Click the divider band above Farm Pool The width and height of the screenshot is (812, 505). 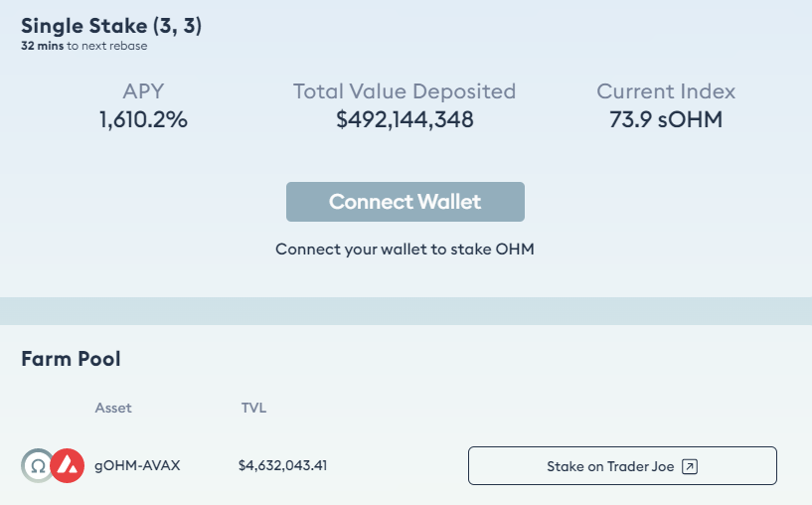[x=406, y=311]
